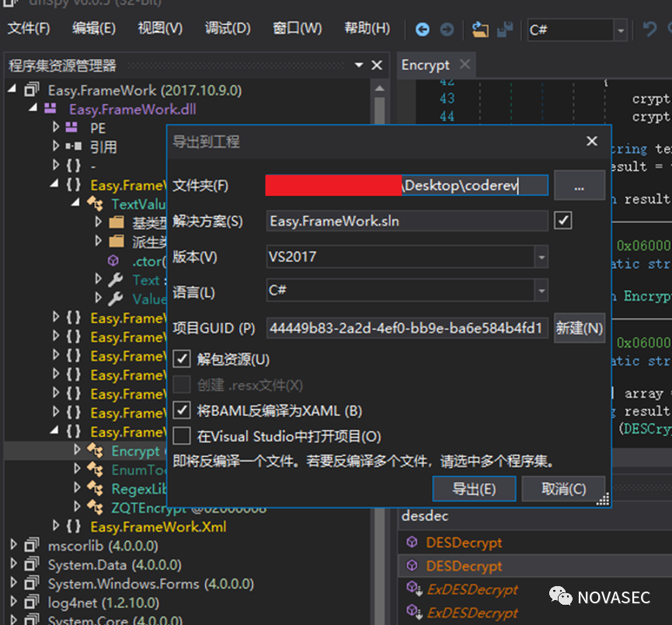
Task: Select the System.Data (4.0.0.0) tree row
Action: pos(114,564)
